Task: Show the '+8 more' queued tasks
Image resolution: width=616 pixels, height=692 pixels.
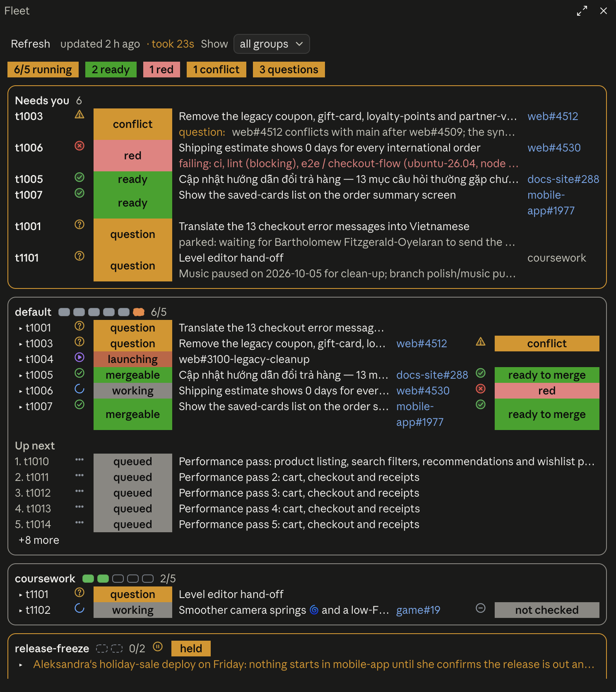Action: point(39,540)
